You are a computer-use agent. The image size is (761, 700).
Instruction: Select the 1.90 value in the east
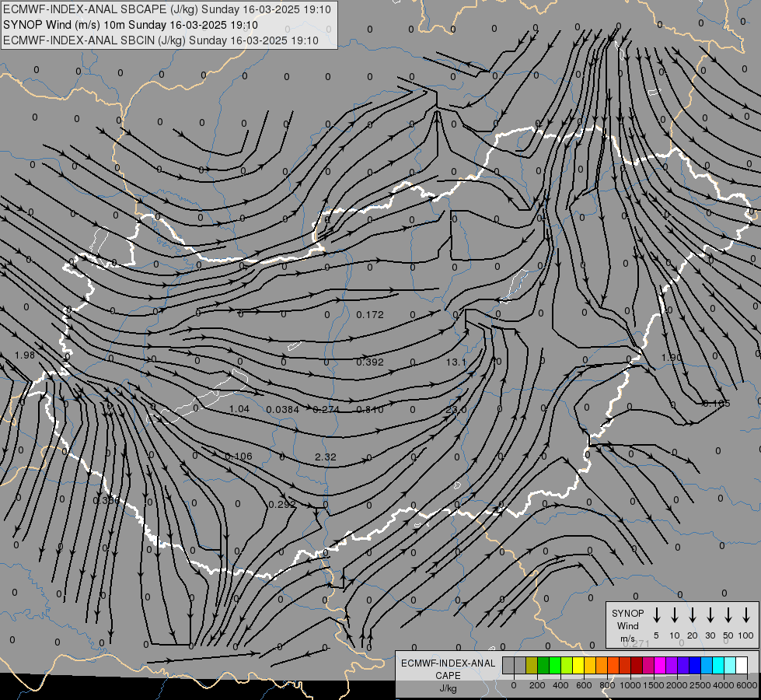click(x=672, y=357)
